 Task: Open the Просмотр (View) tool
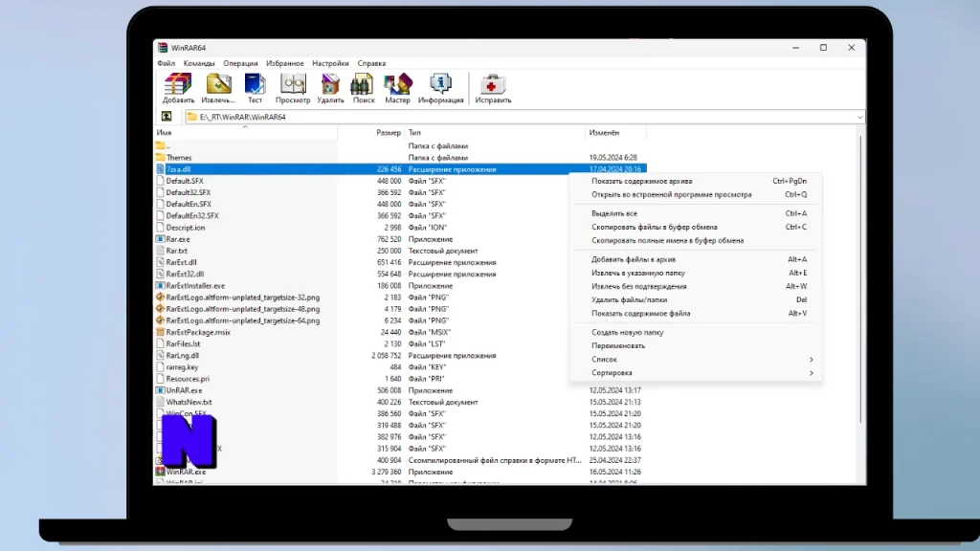tap(293, 88)
